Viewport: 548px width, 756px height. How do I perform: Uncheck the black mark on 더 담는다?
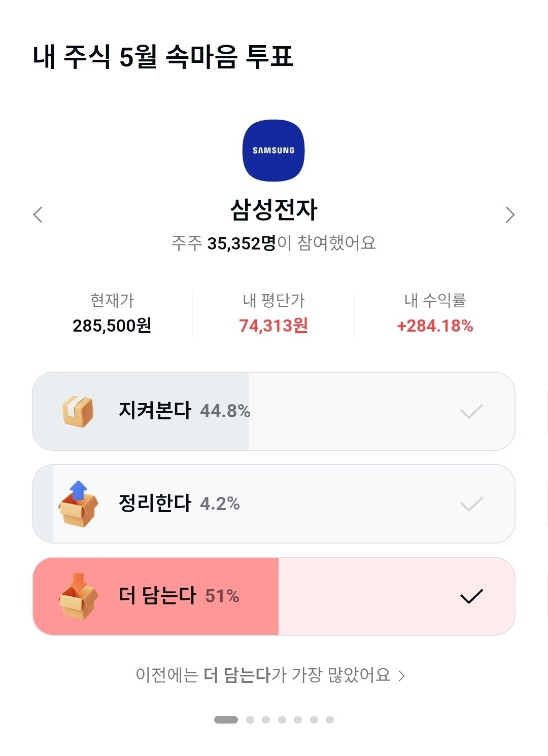[471, 596]
